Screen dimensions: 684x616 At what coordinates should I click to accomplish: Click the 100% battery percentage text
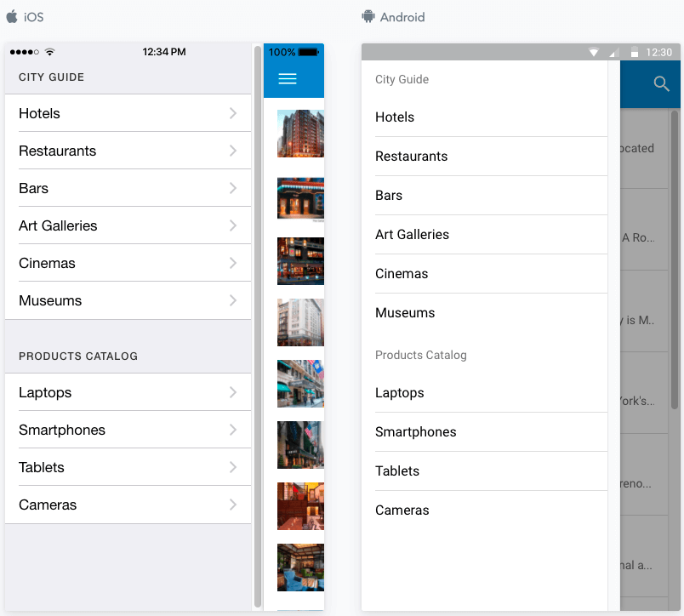(x=282, y=53)
